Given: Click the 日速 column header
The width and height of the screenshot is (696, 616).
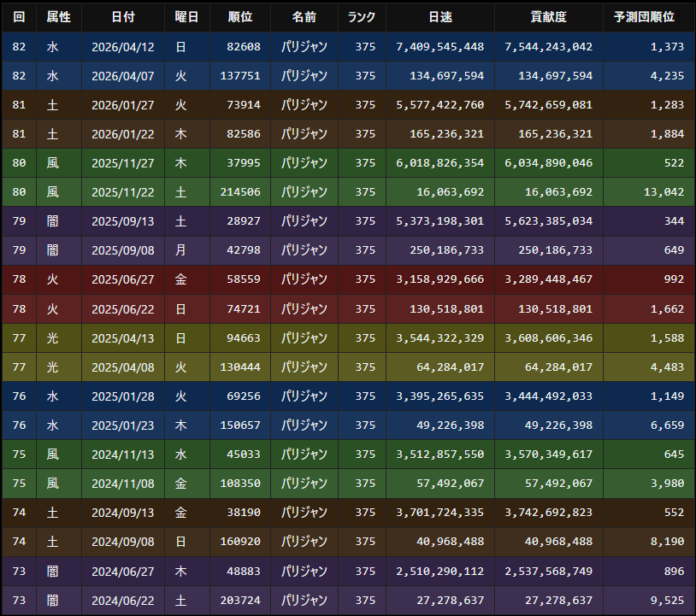Looking at the screenshot, I should tap(440, 17).
